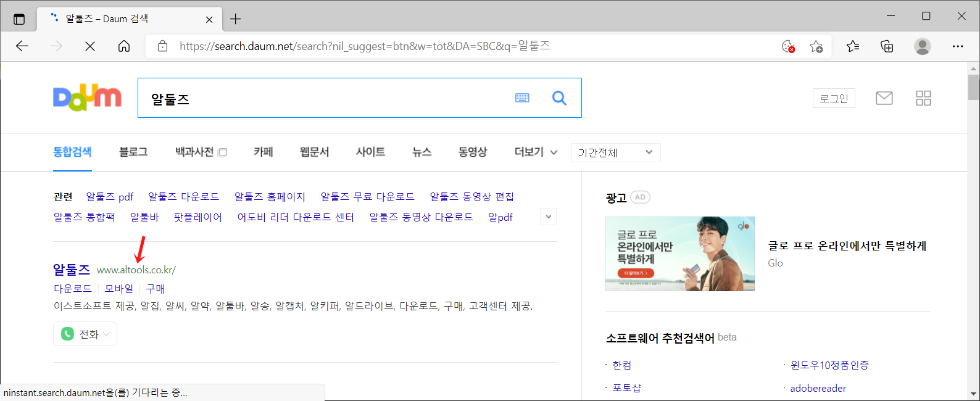Click the AD badge next to 광고
This screenshot has height=401, width=980.
(x=641, y=197)
